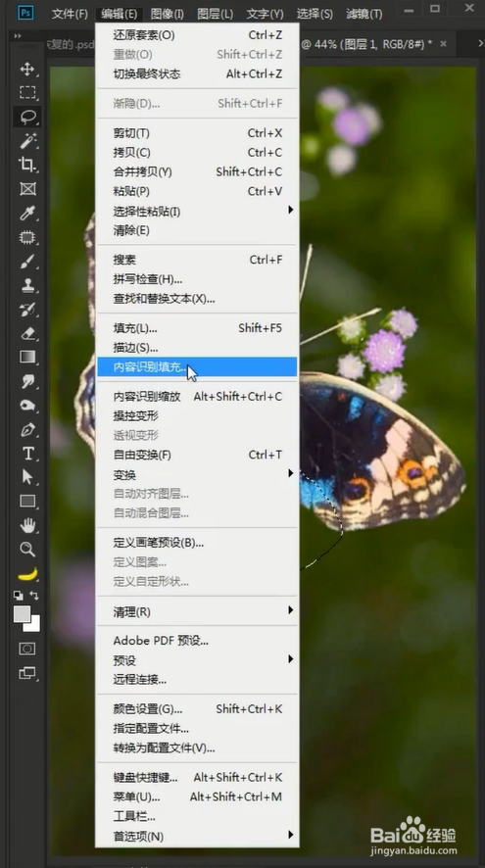This screenshot has height=868, width=485.
Task: Open the background color picker
Action: (34, 625)
